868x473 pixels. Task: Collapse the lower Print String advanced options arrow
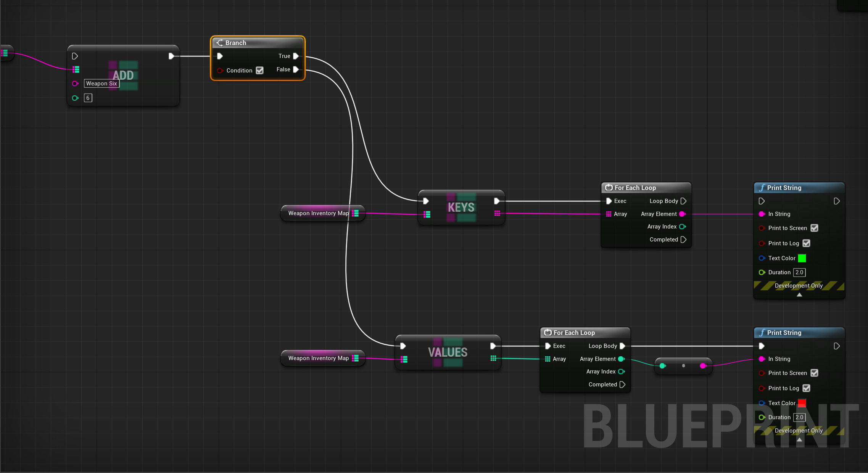coord(799,439)
